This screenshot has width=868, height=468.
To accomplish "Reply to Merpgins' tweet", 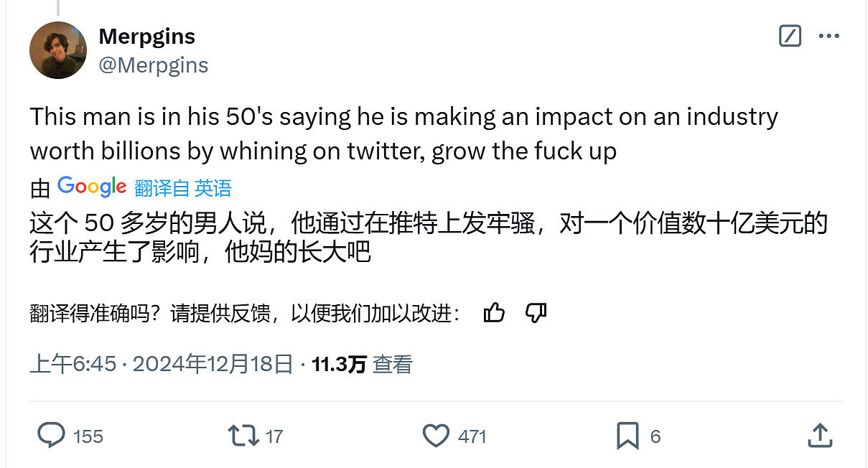I will [51, 436].
